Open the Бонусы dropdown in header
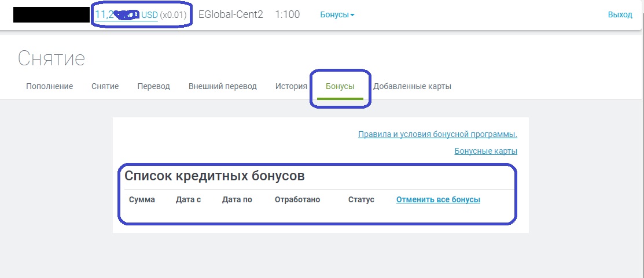The height and width of the screenshot is (278, 644). [x=337, y=15]
